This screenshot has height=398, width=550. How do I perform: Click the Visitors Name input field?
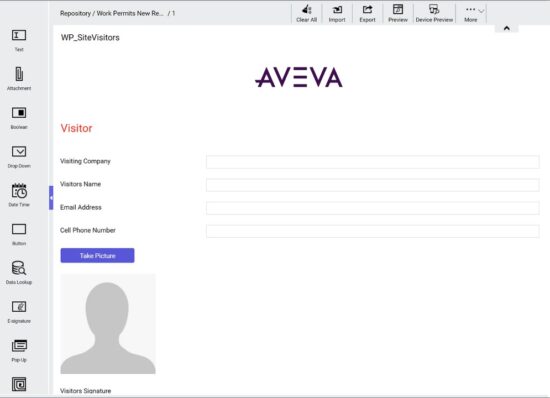coord(373,185)
